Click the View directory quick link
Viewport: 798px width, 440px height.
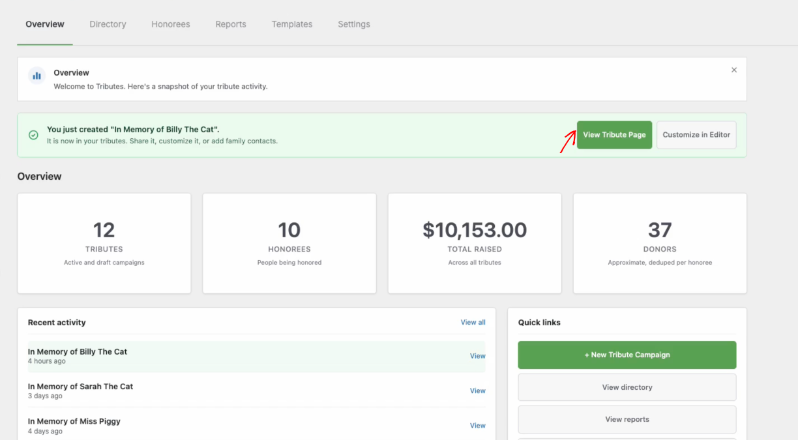[x=627, y=387]
